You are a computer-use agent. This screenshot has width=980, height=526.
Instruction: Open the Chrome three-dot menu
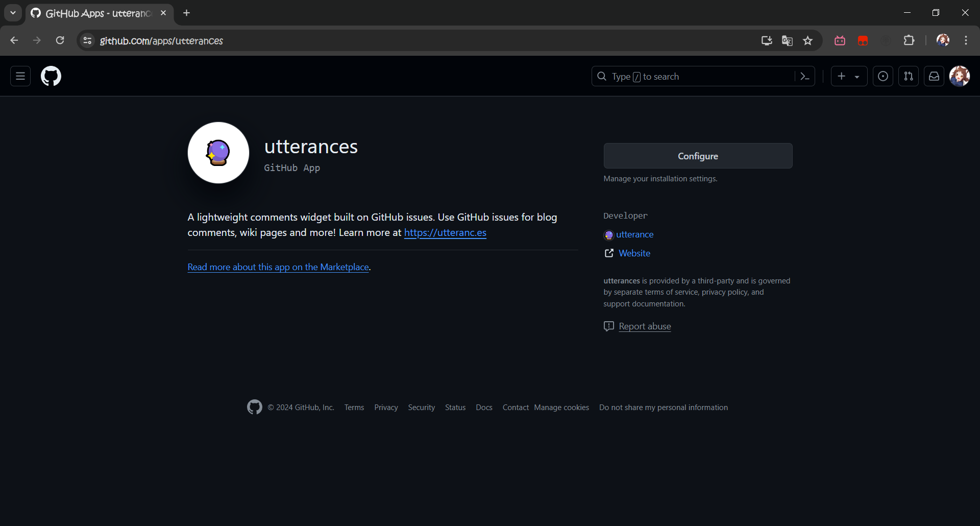pyautogui.click(x=966, y=41)
